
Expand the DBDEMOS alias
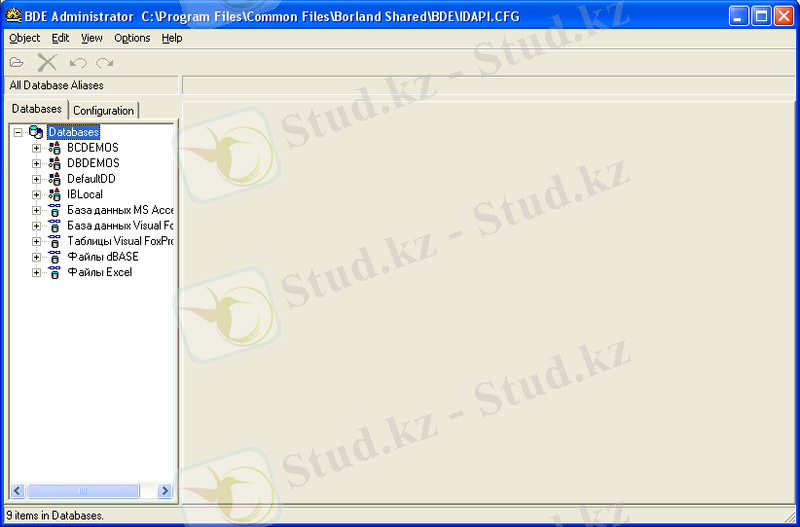pyautogui.click(x=36, y=163)
